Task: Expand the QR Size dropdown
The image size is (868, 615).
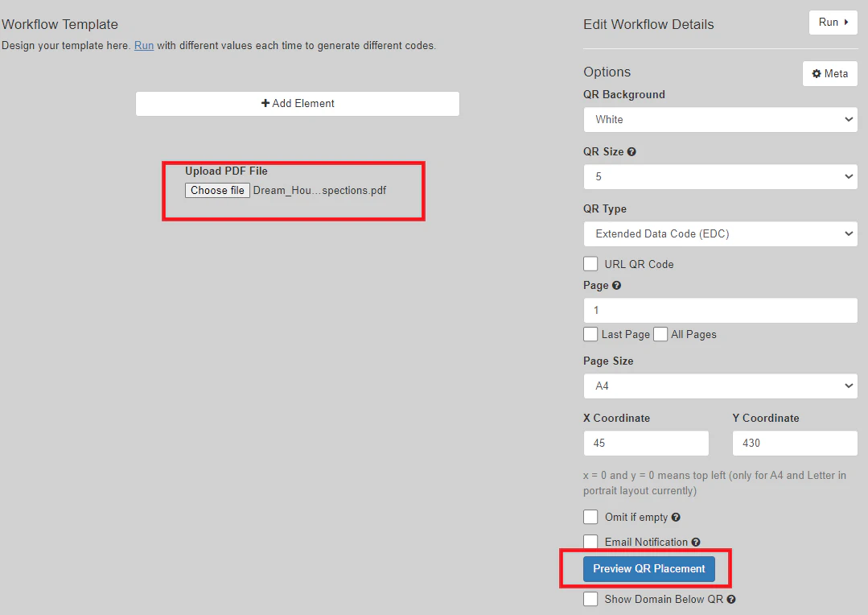Action: [720, 177]
